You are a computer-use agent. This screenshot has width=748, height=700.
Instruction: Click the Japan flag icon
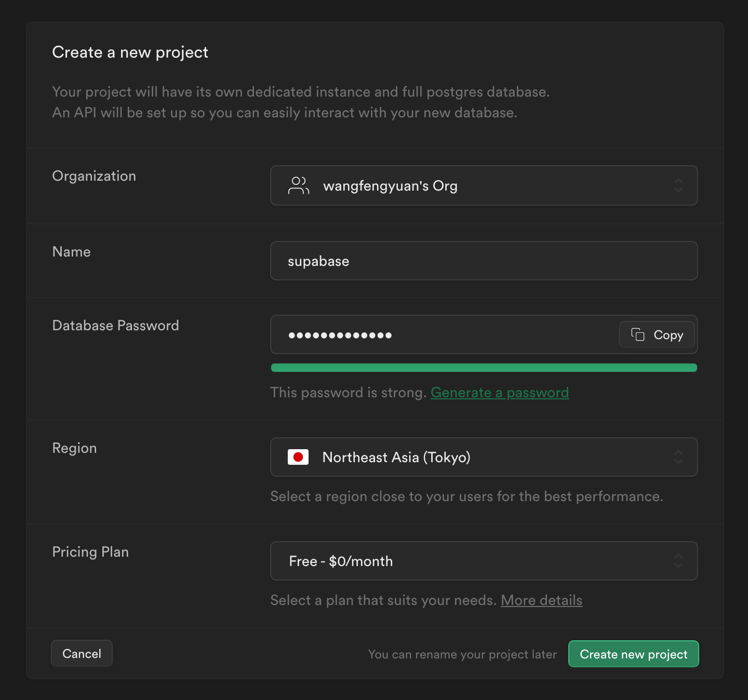298,457
